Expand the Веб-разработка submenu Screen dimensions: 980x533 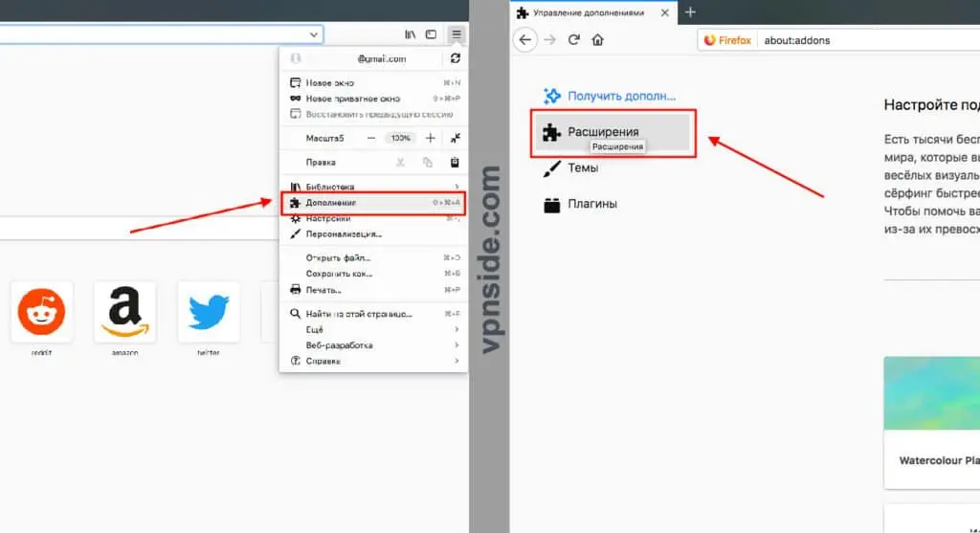click(x=373, y=344)
